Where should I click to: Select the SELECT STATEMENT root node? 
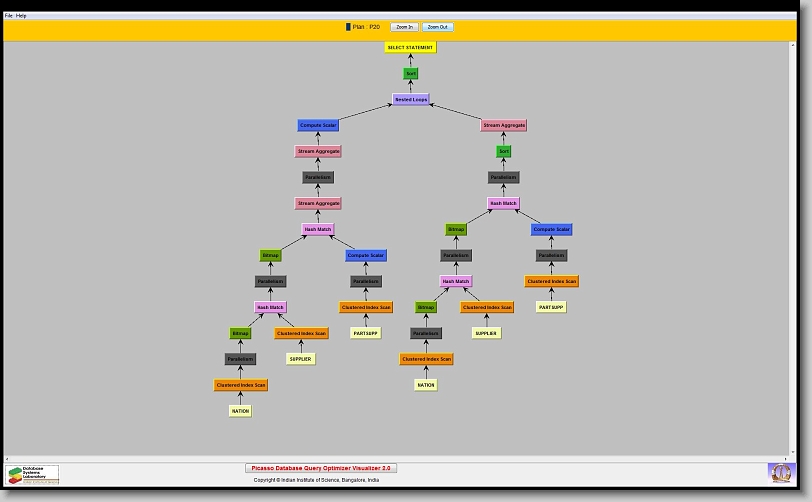410,48
